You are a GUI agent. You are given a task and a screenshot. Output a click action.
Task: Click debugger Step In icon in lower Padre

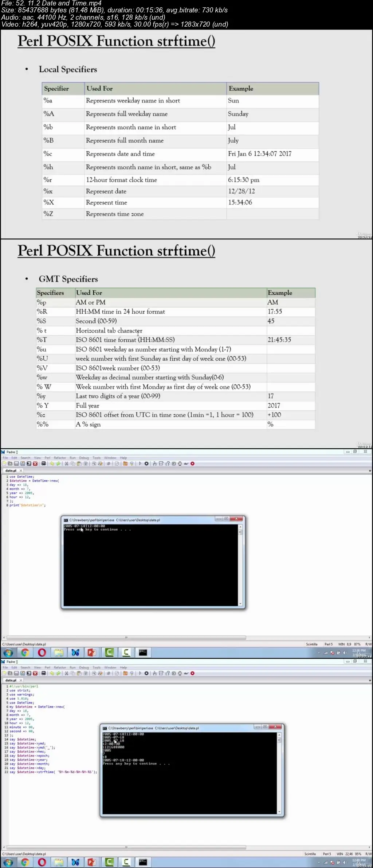[154, 673]
